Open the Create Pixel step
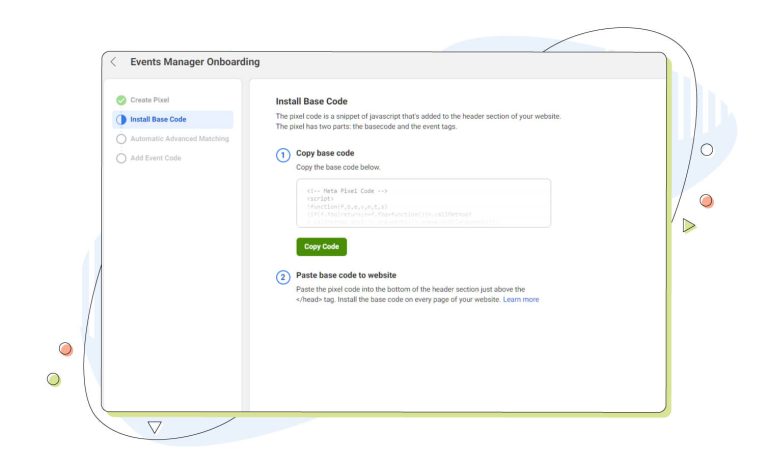 point(151,100)
